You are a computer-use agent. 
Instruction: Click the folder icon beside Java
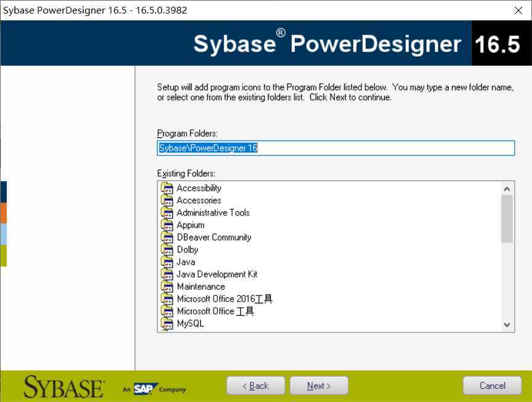(167, 262)
